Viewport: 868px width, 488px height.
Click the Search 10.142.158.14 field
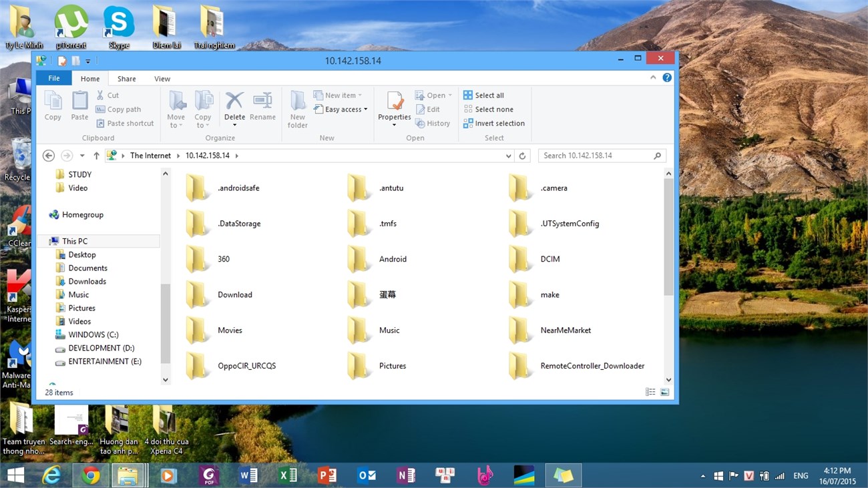click(x=602, y=156)
